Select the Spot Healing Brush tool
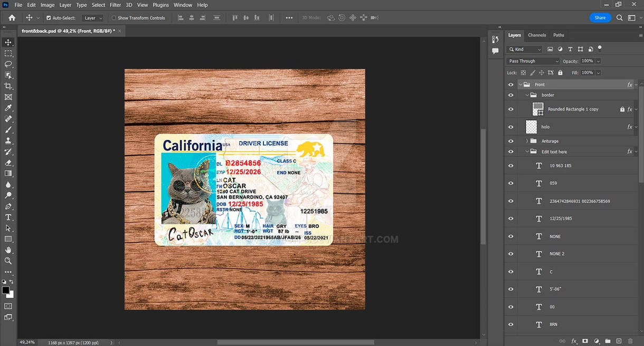 click(x=8, y=119)
